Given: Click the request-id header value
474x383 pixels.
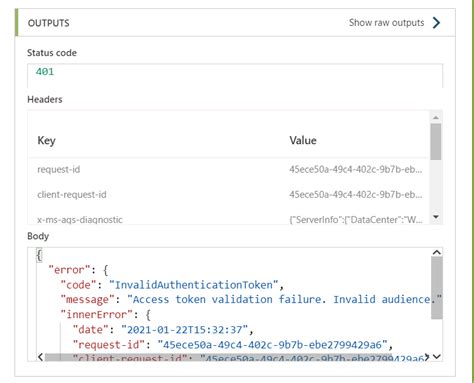Looking at the screenshot, I should point(356,169).
